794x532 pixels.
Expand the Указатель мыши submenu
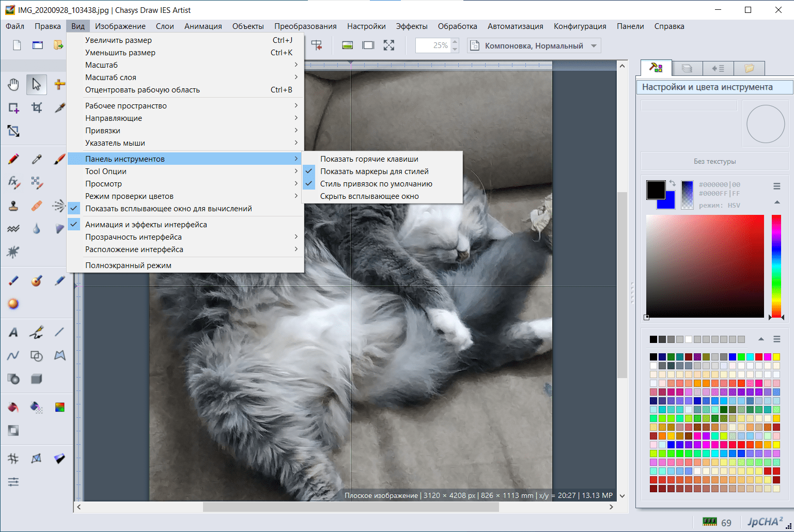coord(185,143)
